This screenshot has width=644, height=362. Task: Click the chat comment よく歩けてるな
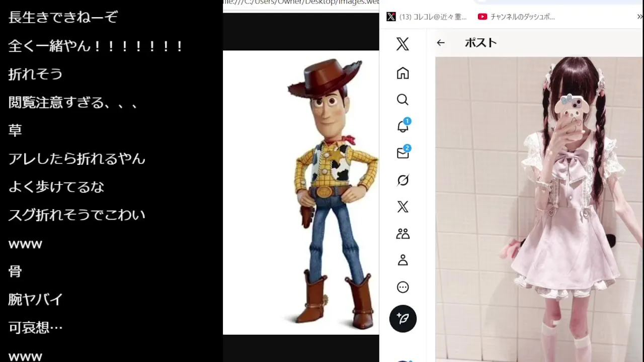pyautogui.click(x=56, y=187)
